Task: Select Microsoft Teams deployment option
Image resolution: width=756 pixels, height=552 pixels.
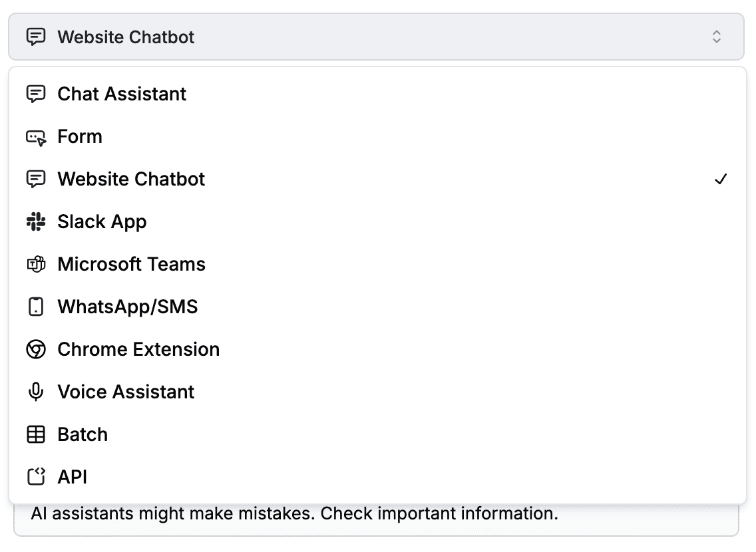Action: (x=132, y=265)
